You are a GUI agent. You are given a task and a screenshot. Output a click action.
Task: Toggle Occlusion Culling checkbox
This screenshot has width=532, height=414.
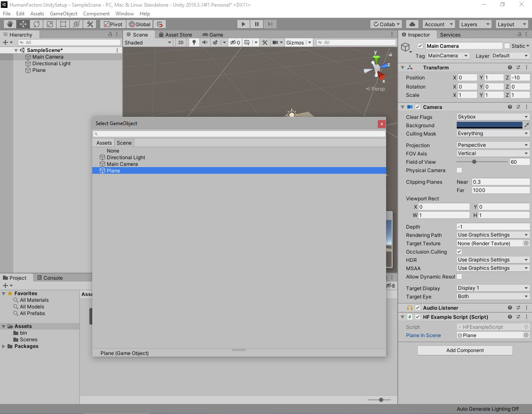pyautogui.click(x=459, y=251)
